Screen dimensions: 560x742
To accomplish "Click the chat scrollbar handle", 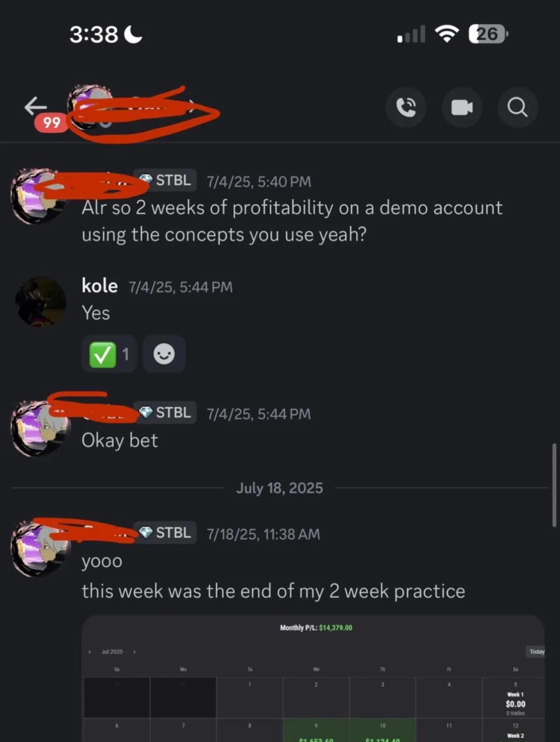I will pyautogui.click(x=554, y=485).
